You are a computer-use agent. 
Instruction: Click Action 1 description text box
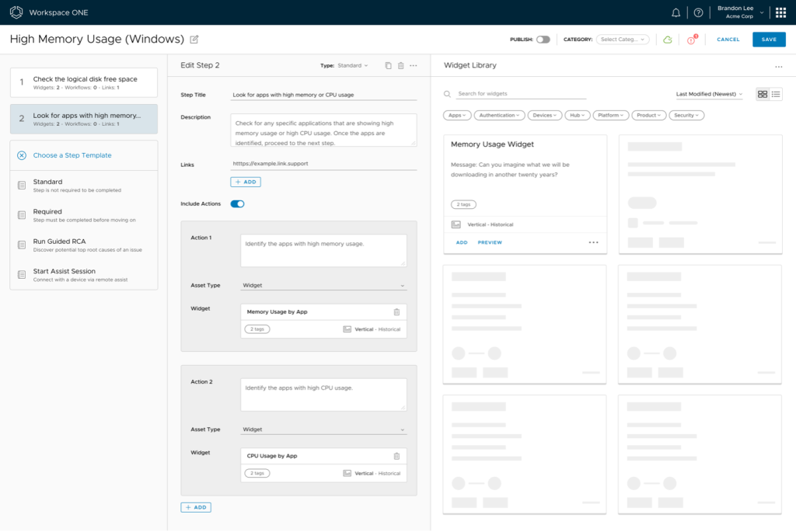[x=323, y=251]
